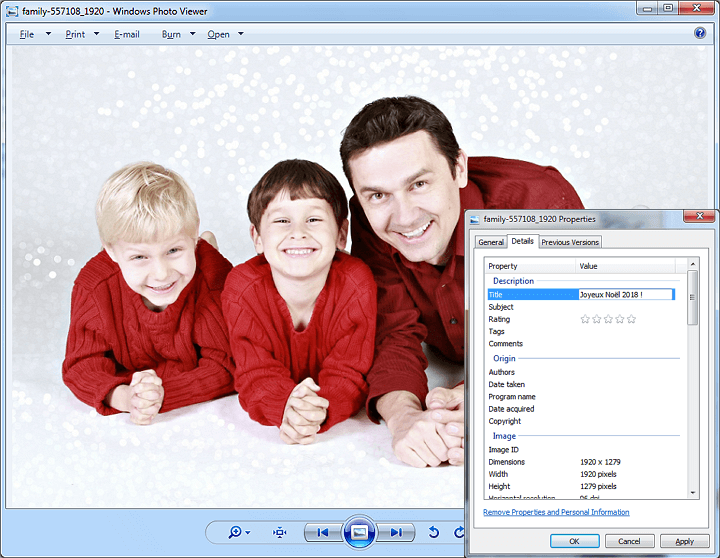Switch to the Previous Versions tab
720x558 pixels.
point(570,242)
